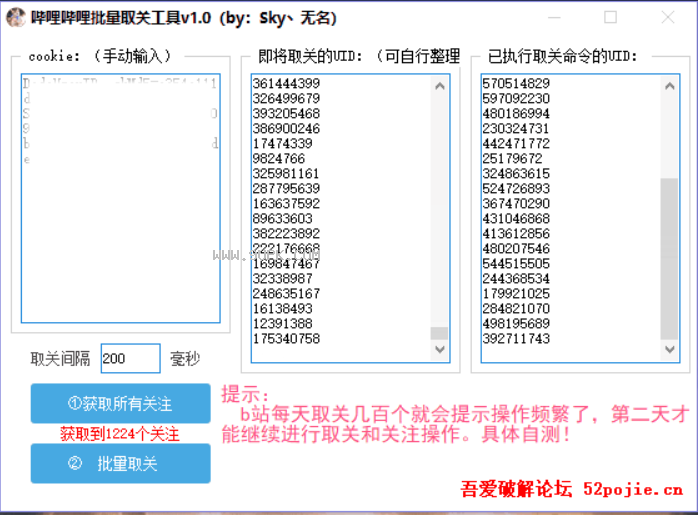Select UID 287795639 in pending list
The image size is (698, 515).
click(286, 188)
